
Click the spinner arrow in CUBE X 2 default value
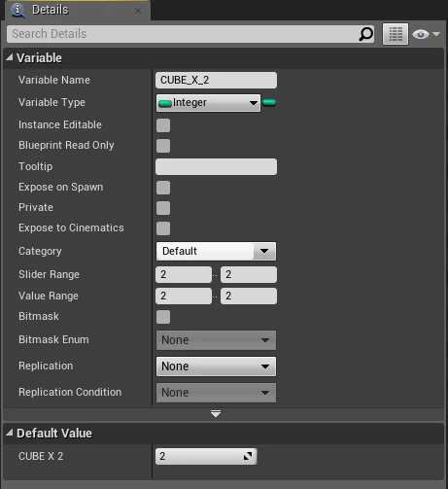[x=248, y=456]
